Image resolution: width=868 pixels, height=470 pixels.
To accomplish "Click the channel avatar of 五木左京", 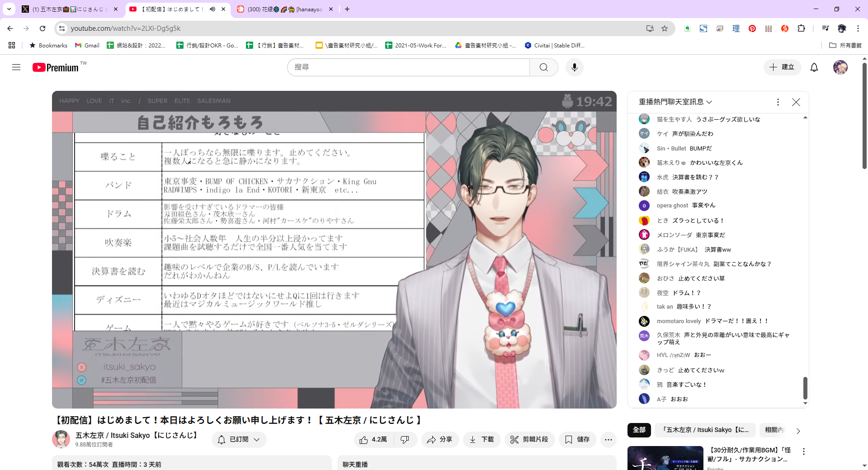I will pyautogui.click(x=61, y=439).
